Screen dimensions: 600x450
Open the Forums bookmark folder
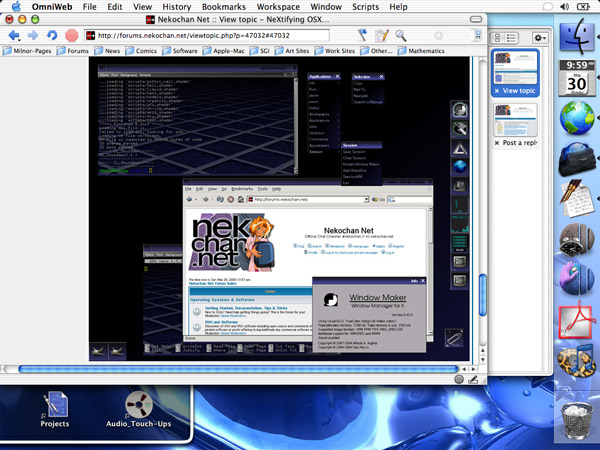tap(73, 51)
